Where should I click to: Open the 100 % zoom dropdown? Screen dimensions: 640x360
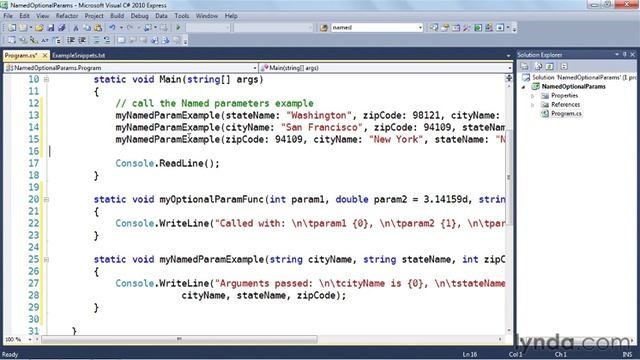click(29, 339)
